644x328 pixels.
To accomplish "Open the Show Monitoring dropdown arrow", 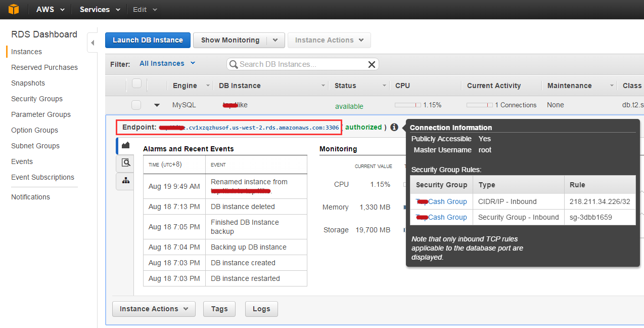I will (x=275, y=40).
